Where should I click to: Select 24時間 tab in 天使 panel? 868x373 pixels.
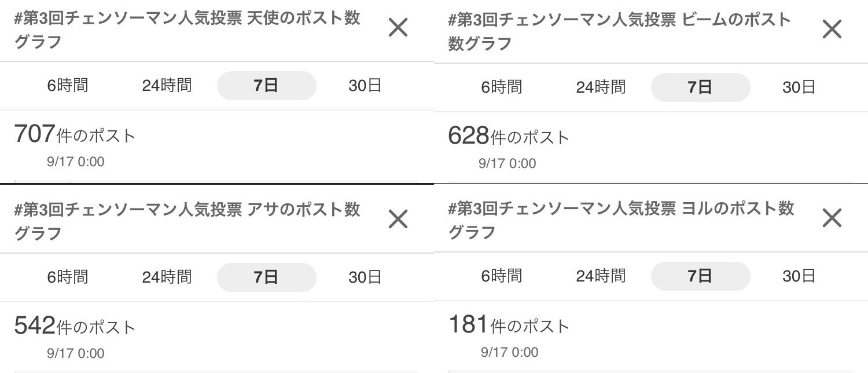pos(167,86)
